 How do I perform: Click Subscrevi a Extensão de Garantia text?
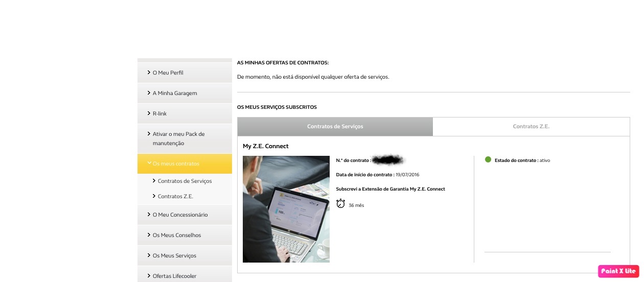(390, 189)
